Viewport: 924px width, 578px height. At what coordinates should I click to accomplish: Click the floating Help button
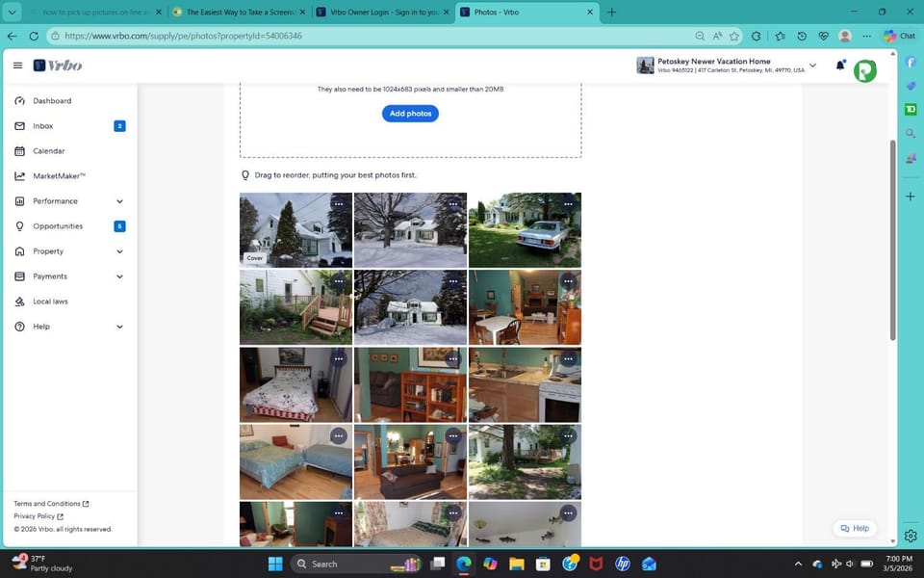(x=855, y=528)
